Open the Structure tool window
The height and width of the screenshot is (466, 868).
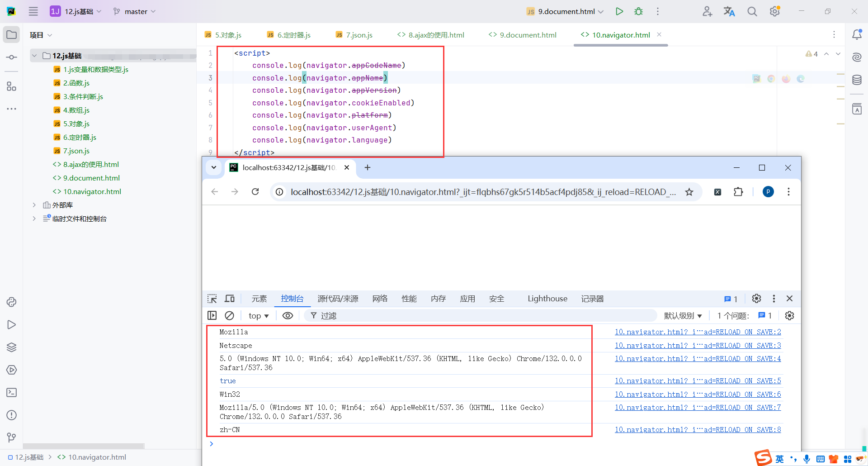point(11,86)
